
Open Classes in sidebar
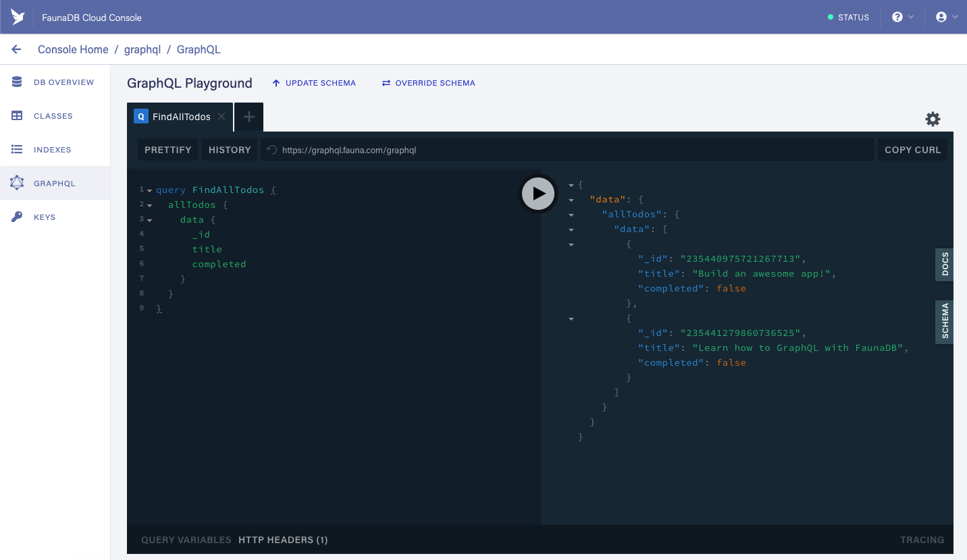tap(55, 116)
